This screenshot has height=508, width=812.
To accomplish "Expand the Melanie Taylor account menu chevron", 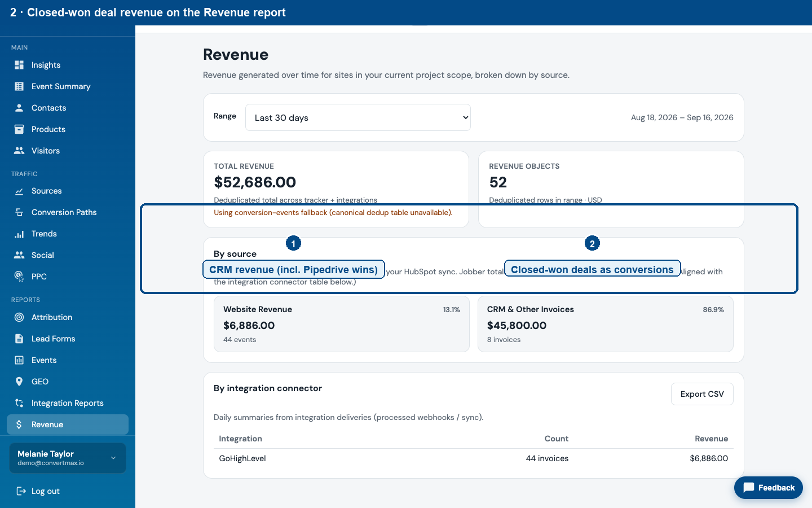I will [113, 458].
